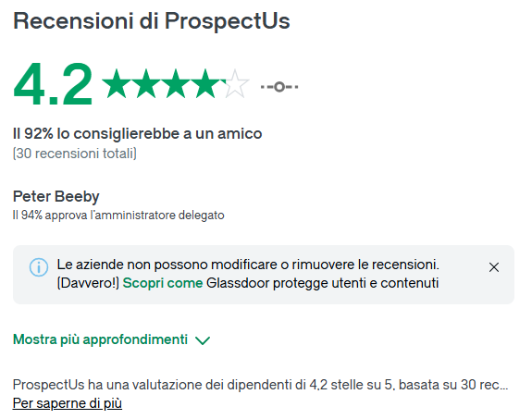Screen dimensions: 532x419
Task: Click the second green rating star
Action: [146, 83]
